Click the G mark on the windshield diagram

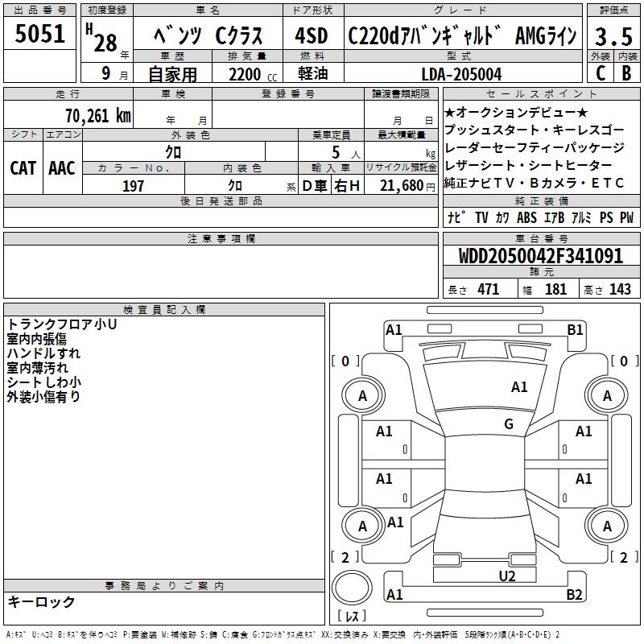coord(509,423)
